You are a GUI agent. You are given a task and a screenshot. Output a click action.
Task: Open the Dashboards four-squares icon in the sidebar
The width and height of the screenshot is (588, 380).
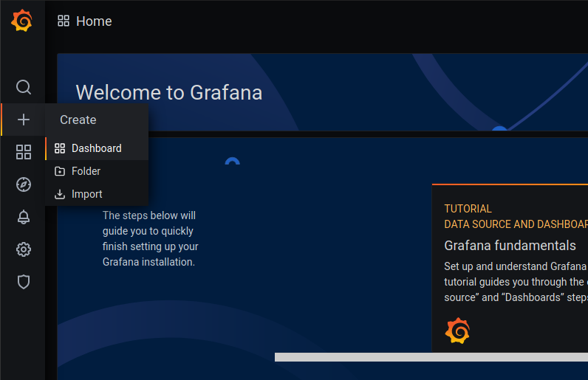23,152
